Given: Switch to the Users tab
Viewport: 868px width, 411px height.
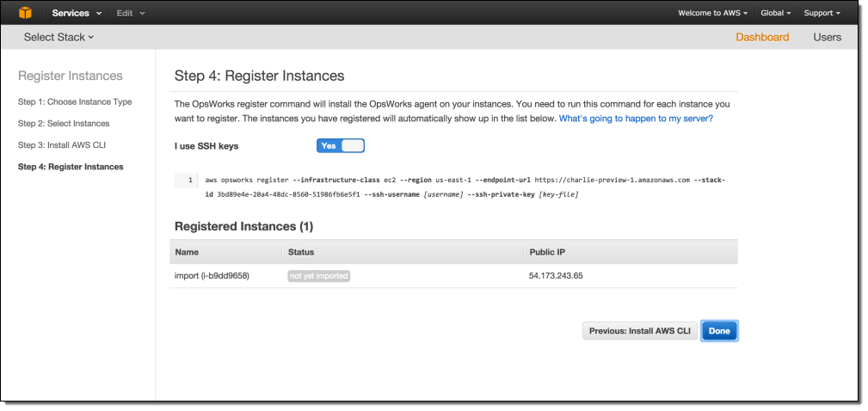Looking at the screenshot, I should (x=828, y=37).
